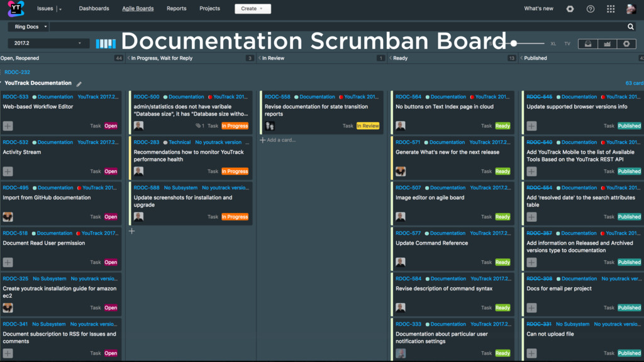Open the Reports menu item

[177, 9]
